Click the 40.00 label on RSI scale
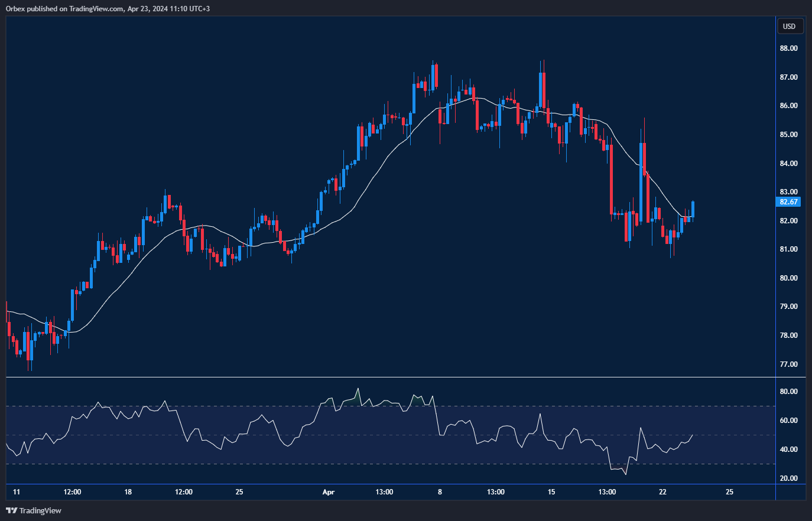 [788, 450]
